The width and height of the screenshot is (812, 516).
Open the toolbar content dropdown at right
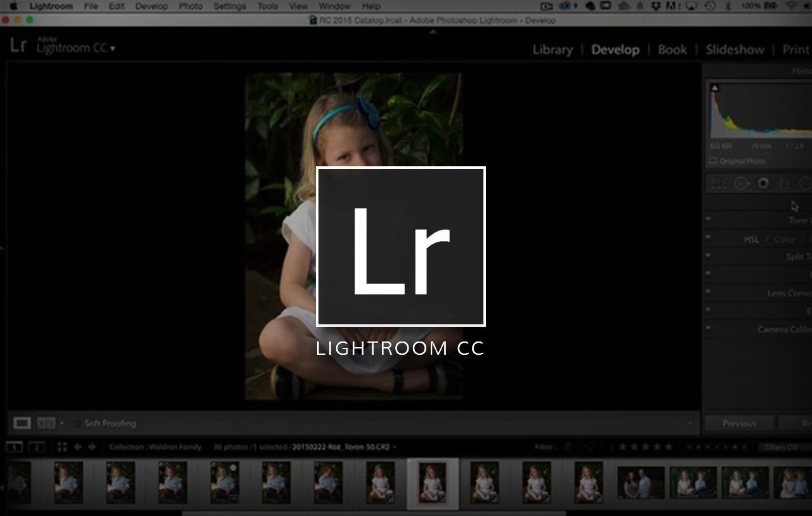690,423
